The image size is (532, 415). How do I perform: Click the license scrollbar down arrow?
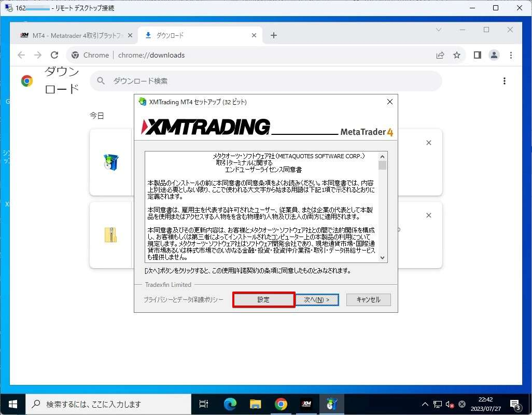(x=382, y=257)
